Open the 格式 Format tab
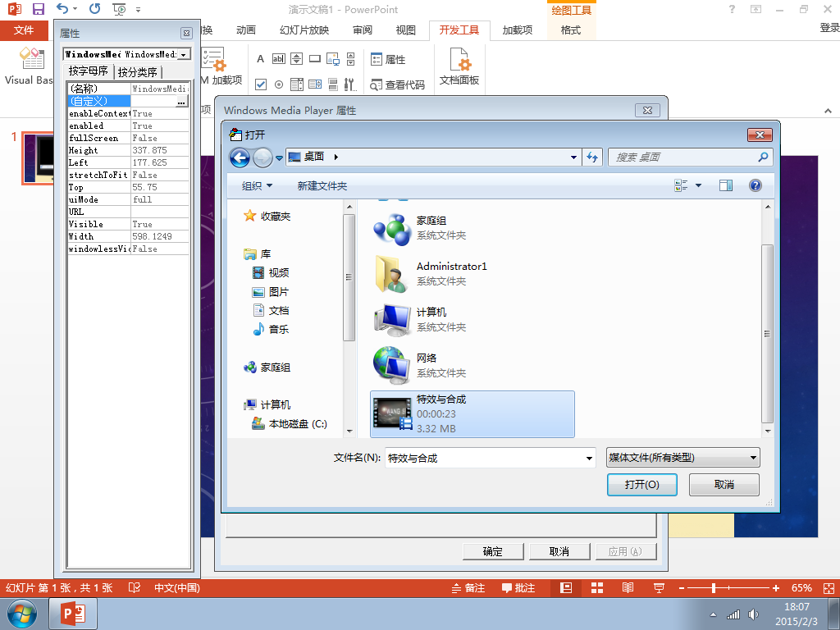Image resolution: width=840 pixels, height=630 pixels. click(571, 30)
